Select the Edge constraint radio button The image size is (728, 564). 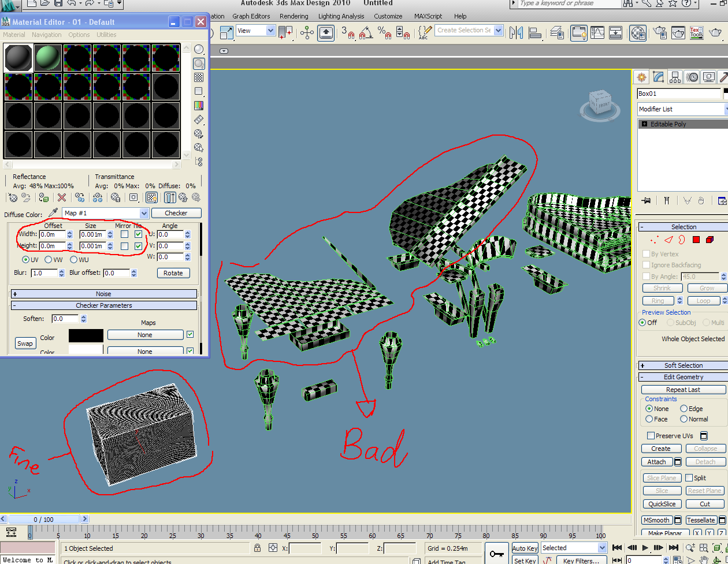[684, 409]
